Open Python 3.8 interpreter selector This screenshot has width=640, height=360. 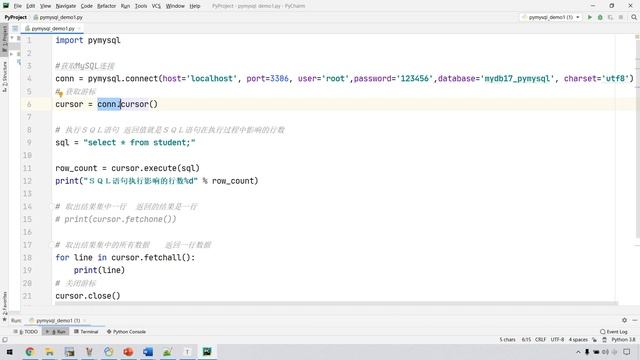(623, 340)
